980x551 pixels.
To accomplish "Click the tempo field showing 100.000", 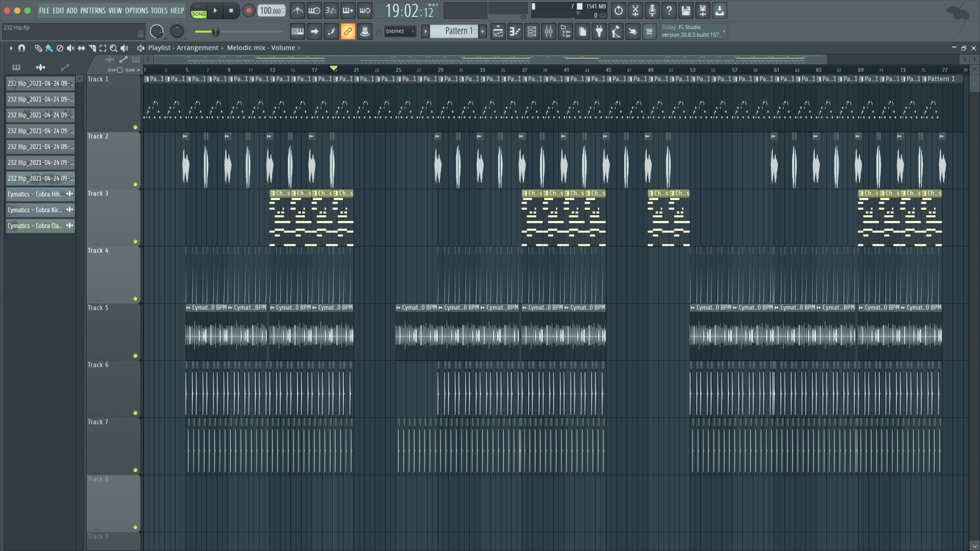I will 272,11.
